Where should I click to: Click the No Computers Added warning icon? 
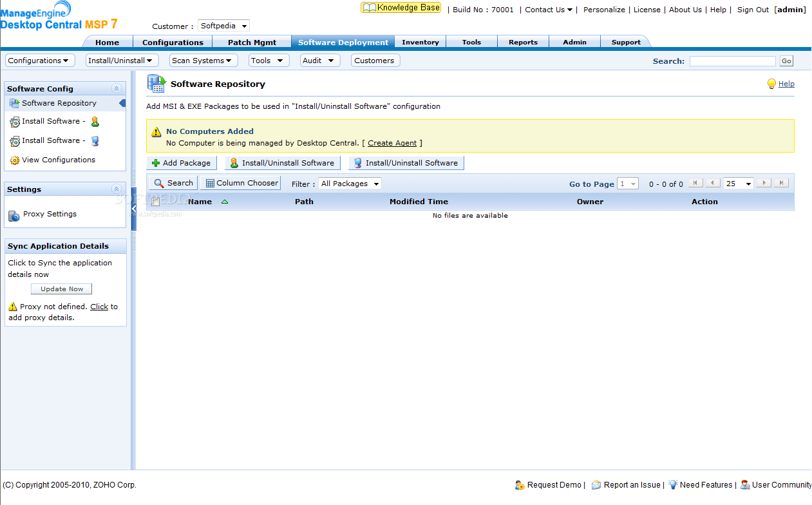pos(156,132)
